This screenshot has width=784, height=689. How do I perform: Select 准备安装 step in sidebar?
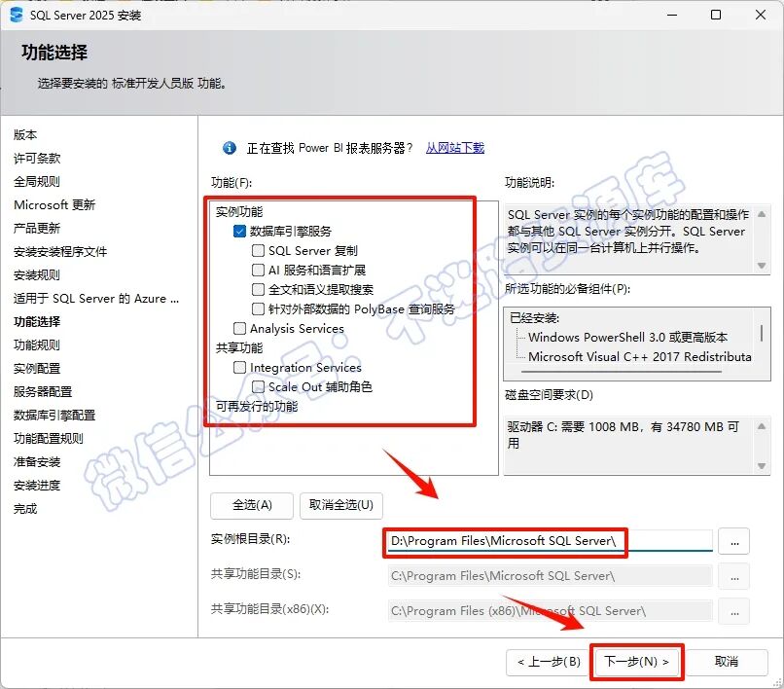coord(37,462)
